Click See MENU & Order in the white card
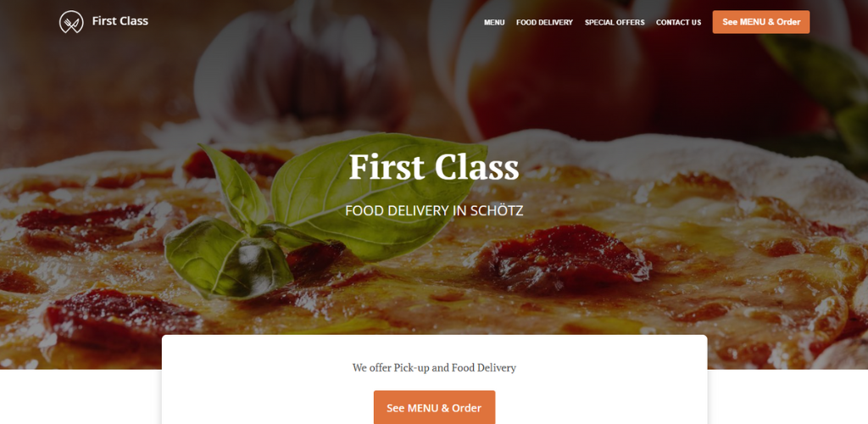This screenshot has width=868, height=424. click(434, 407)
